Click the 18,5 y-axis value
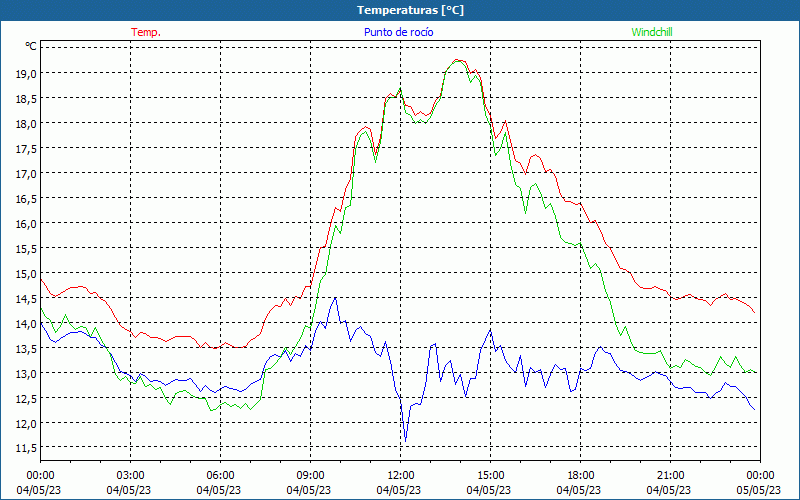The width and height of the screenshot is (800, 500). pos(27,98)
